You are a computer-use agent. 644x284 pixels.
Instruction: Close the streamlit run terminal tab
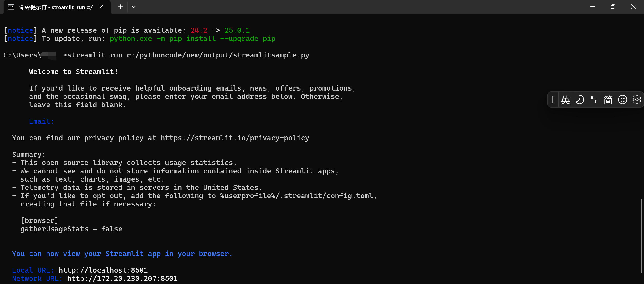pyautogui.click(x=101, y=7)
